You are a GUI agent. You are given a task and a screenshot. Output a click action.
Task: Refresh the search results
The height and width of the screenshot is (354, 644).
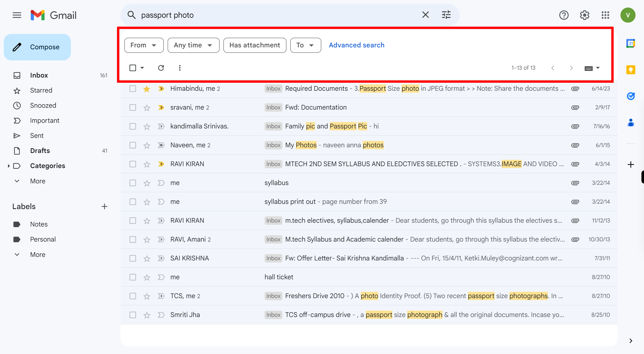[161, 68]
